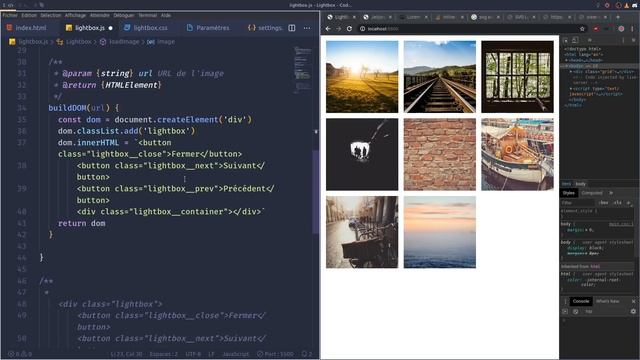This screenshot has width=640, height=360.
Task: Click the Styles filter field
Action: point(578,202)
